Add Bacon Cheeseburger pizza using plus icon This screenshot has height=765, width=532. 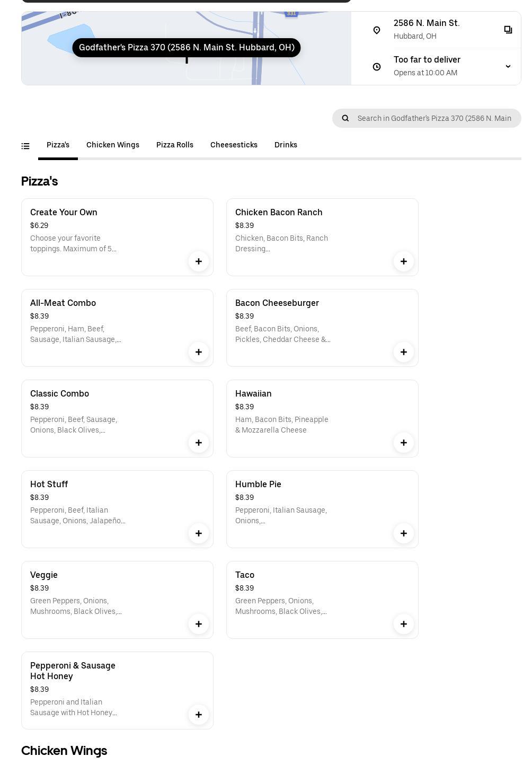coord(404,352)
